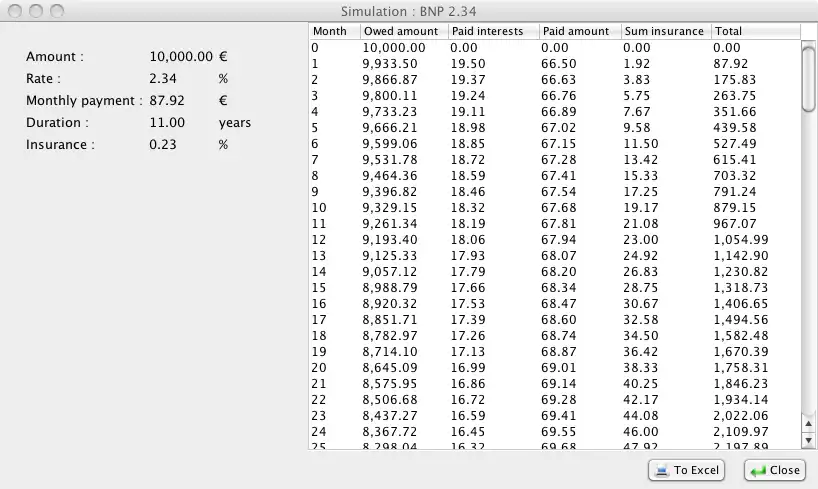The image size is (818, 489).
Task: Click the Close button
Action: coord(775,470)
